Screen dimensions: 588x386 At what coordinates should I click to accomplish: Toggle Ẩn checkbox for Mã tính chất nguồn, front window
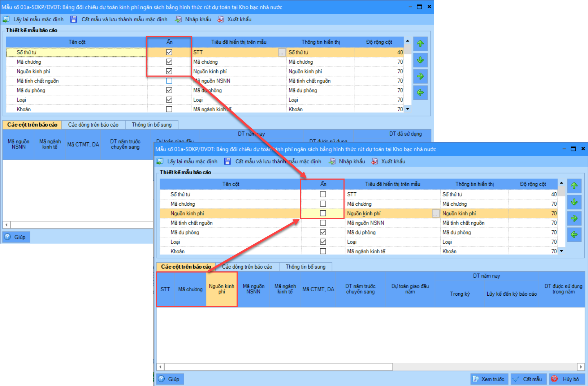[323, 223]
